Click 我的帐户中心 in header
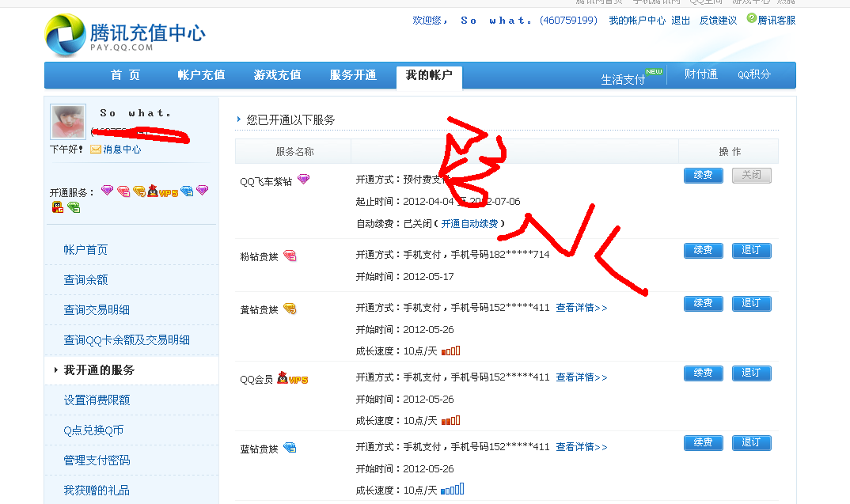 tap(637, 21)
